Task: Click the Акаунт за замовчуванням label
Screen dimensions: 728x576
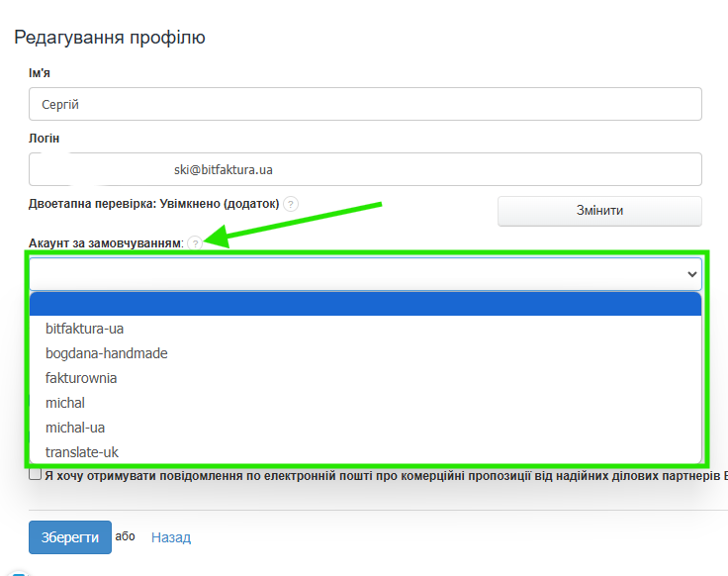Action: coord(106,243)
